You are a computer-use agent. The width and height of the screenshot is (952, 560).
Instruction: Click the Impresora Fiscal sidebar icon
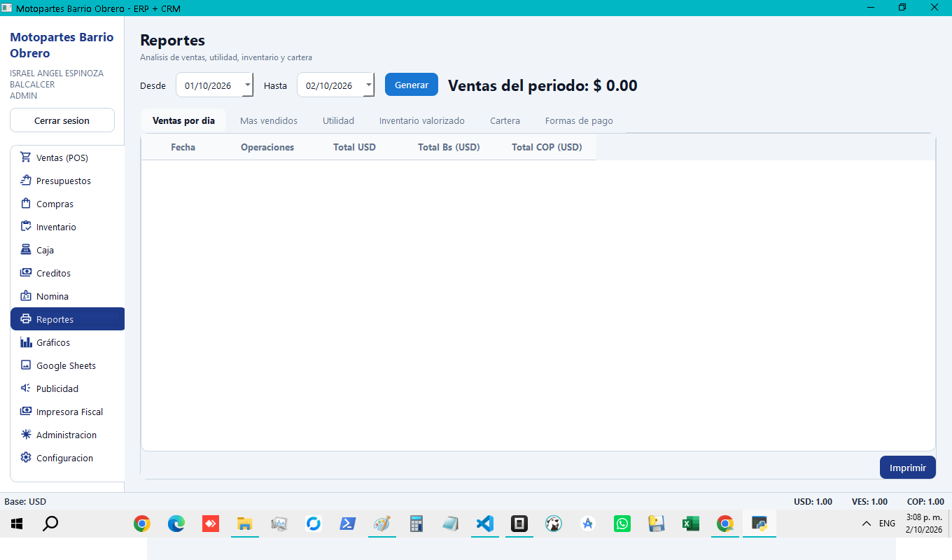point(26,412)
